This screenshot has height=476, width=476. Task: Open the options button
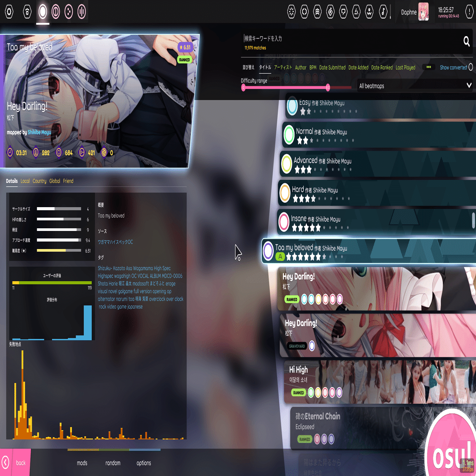144,462
